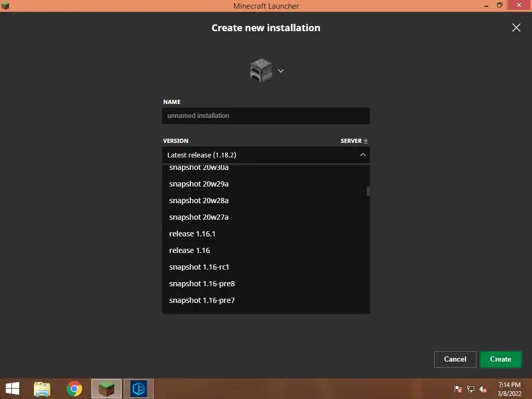
Task: Click the muted volume tray icon
Action: 483,389
